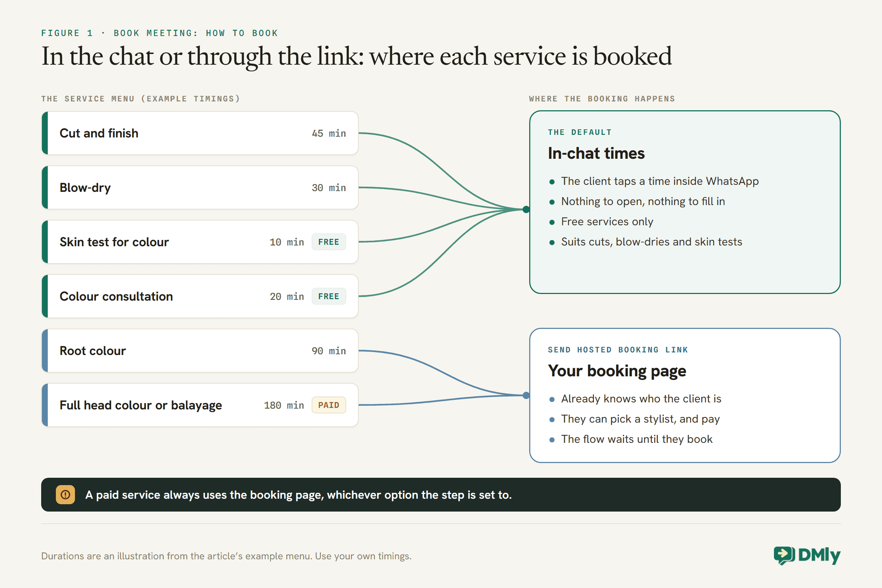This screenshot has height=588, width=882.
Task: Click the 'Free services only' bullet
Action: [607, 222]
